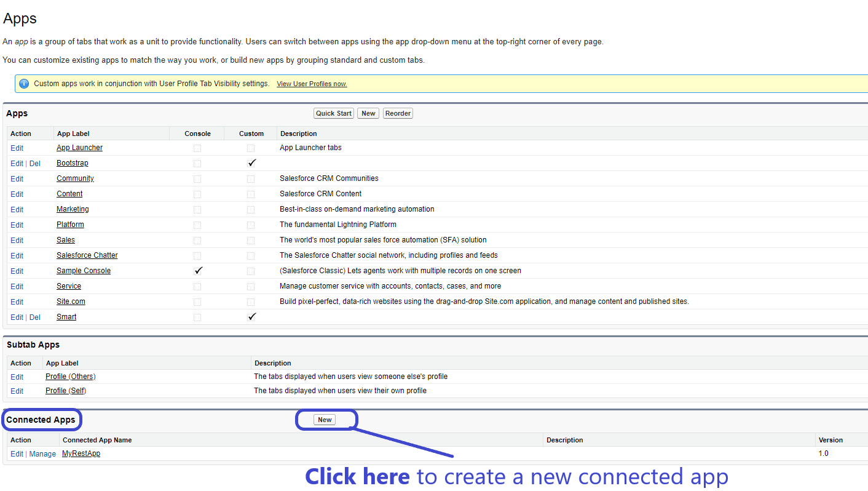Open the App Launcher app label
The height and width of the screenshot is (491, 868).
pos(79,148)
